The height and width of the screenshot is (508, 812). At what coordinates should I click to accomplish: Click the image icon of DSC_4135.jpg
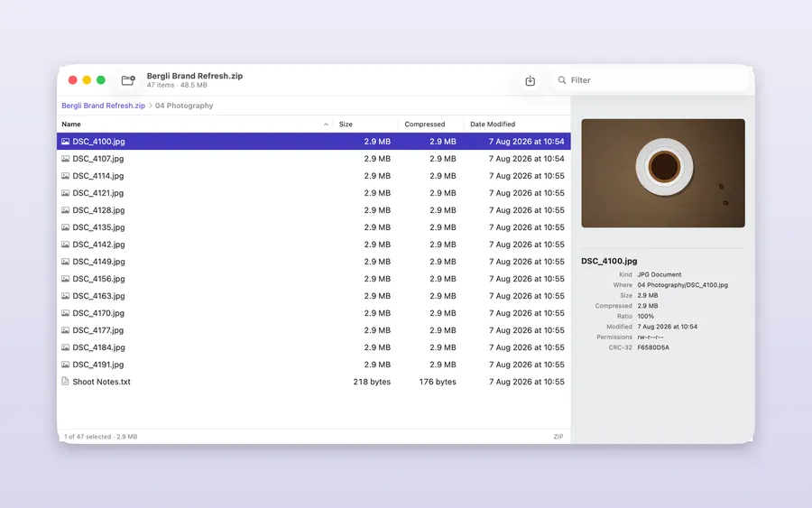(x=65, y=226)
